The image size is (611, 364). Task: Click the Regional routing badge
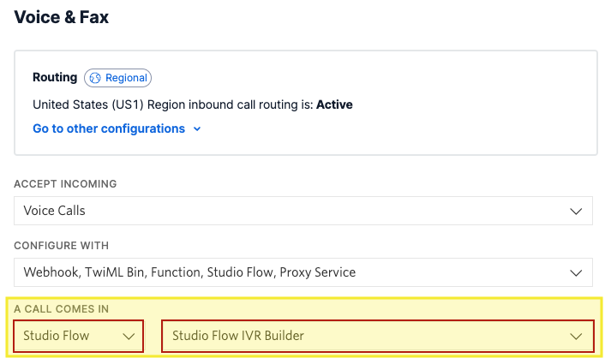click(117, 78)
